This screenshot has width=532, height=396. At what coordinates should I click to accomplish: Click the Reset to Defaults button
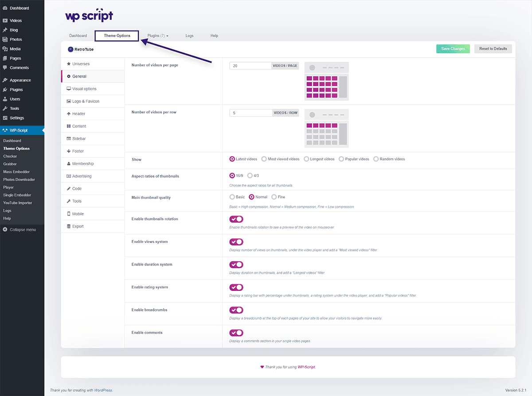tap(493, 49)
